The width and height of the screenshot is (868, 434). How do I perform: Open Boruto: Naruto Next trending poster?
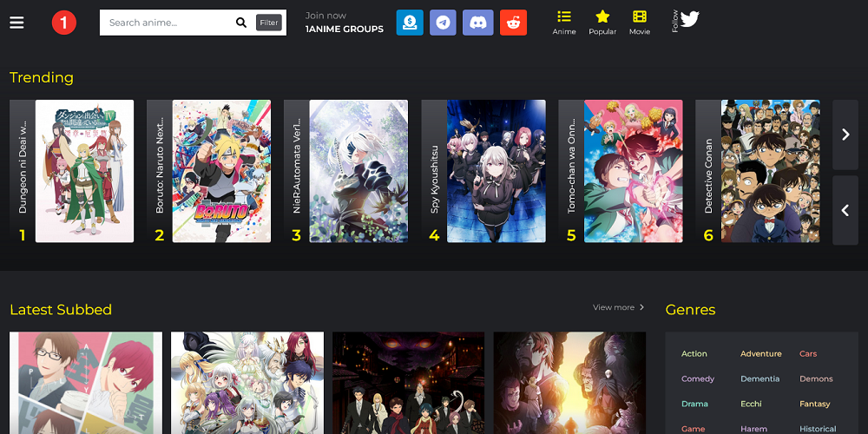[x=222, y=171]
